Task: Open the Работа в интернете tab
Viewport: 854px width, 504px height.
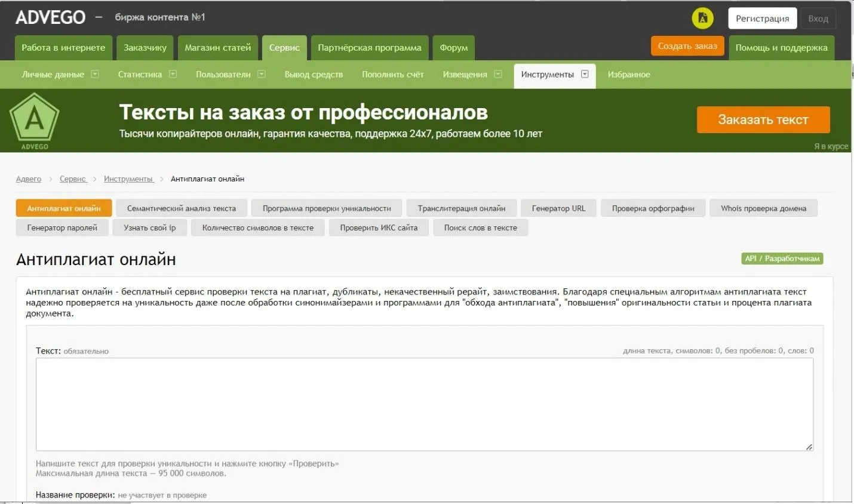Action: (63, 48)
